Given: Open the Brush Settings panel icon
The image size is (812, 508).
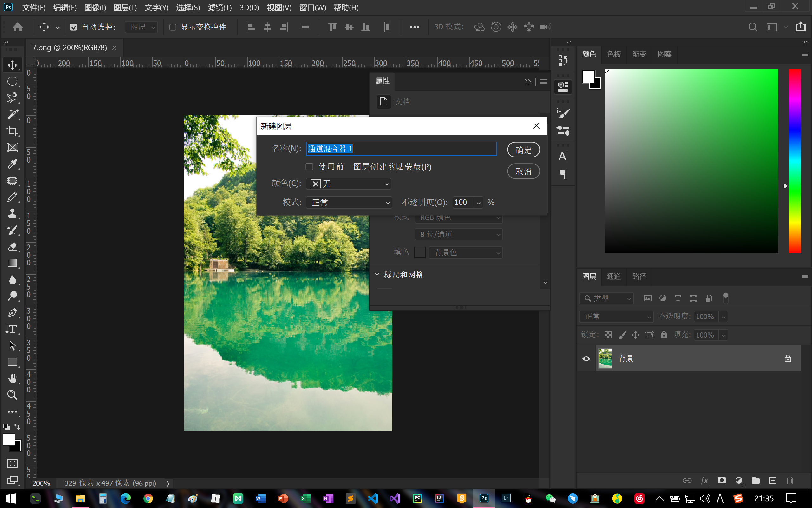Looking at the screenshot, I should [x=563, y=113].
